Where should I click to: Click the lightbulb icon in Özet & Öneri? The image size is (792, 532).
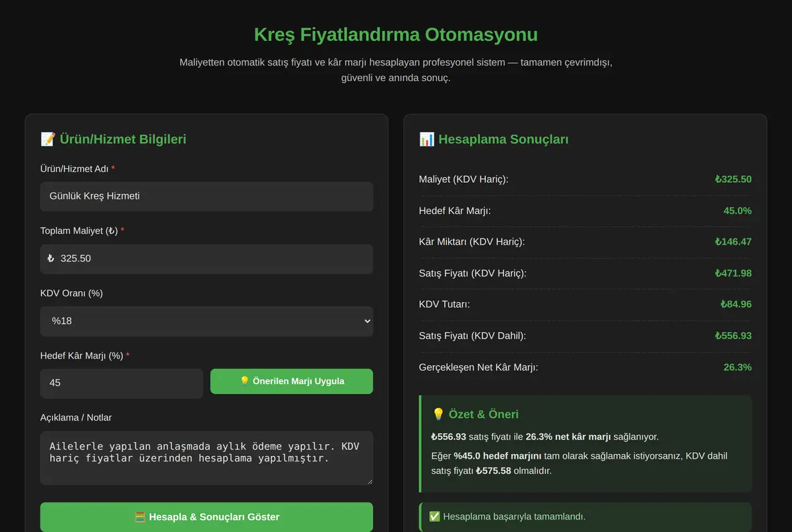click(438, 415)
